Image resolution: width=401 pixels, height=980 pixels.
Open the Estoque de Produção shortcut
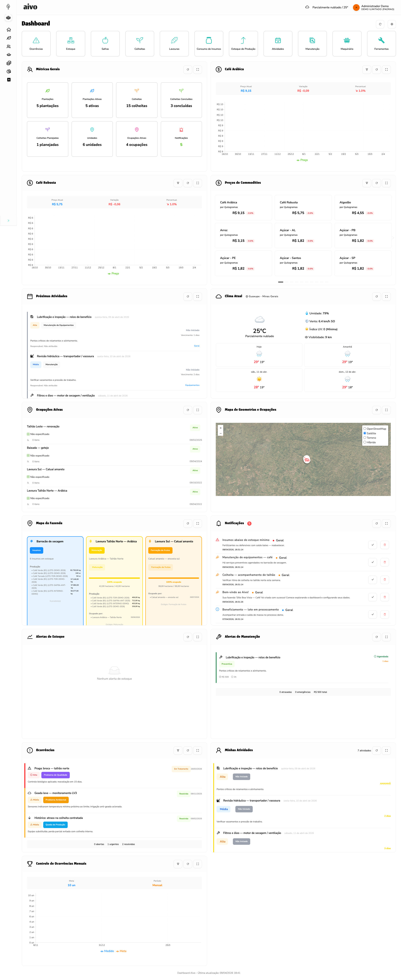(x=243, y=44)
